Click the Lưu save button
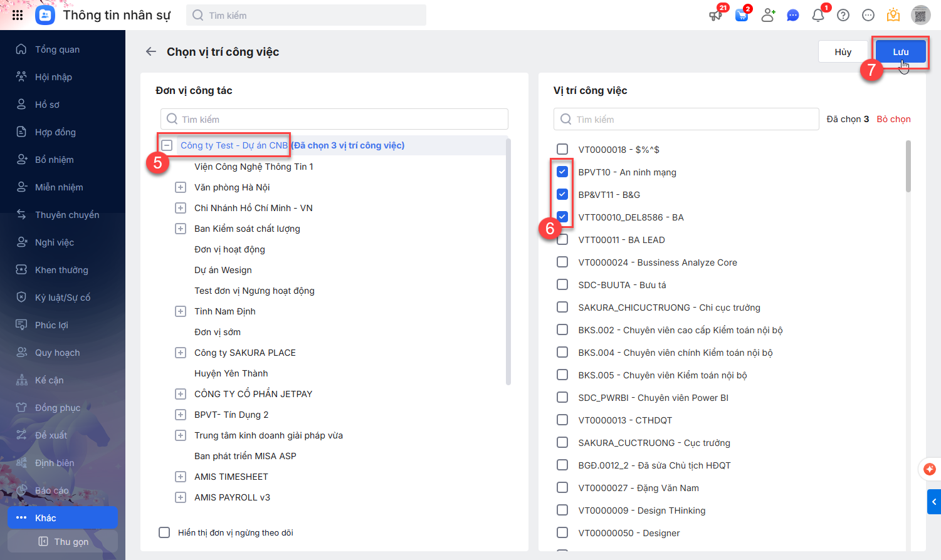Viewport: 941px width, 560px height. [900, 52]
